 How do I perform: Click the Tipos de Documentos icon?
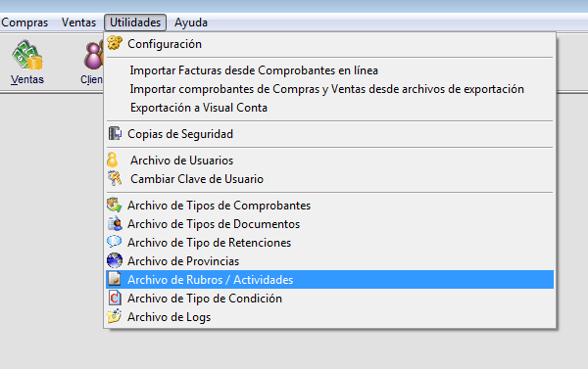115,223
